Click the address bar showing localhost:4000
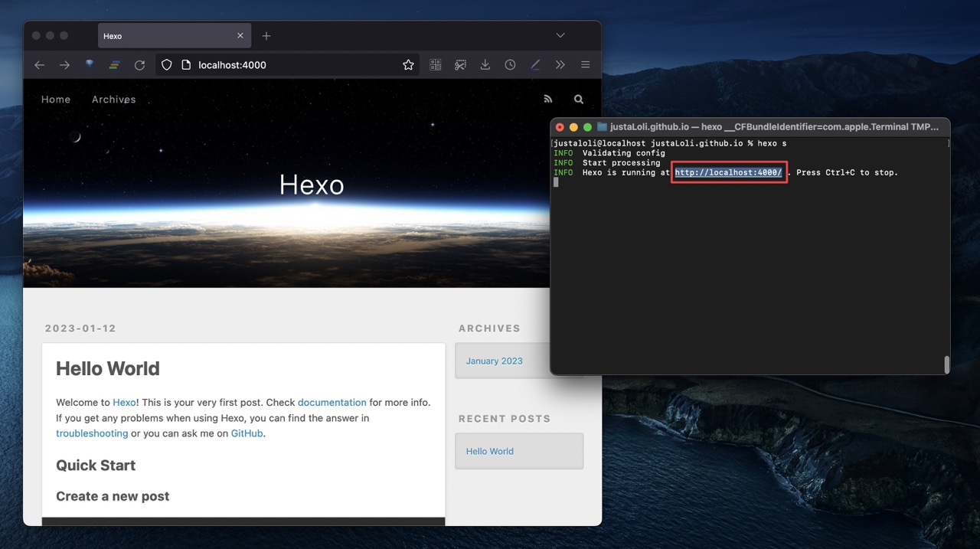The width and height of the screenshot is (980, 549). point(288,65)
